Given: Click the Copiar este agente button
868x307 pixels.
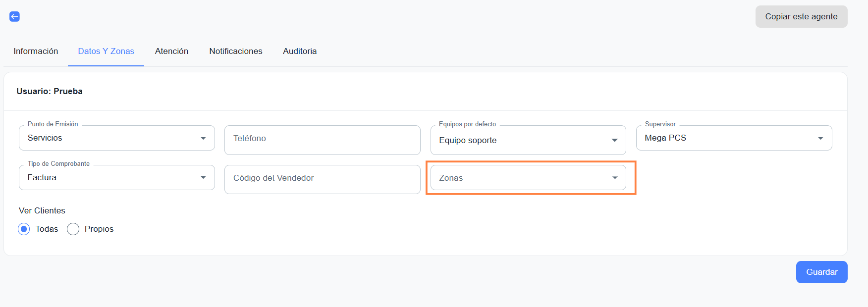Looking at the screenshot, I should (x=801, y=17).
